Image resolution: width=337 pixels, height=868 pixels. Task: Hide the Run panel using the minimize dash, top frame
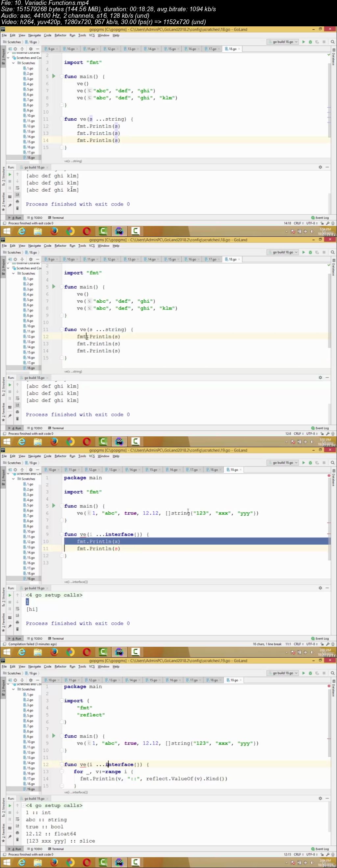point(327,167)
